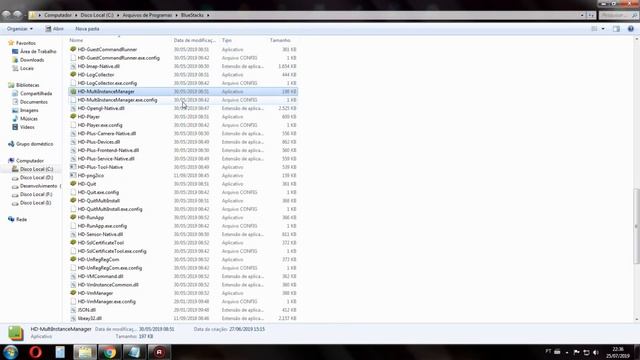640x360 pixels.
Task: Open File Explorer taskbar icon
Action: coord(84,352)
